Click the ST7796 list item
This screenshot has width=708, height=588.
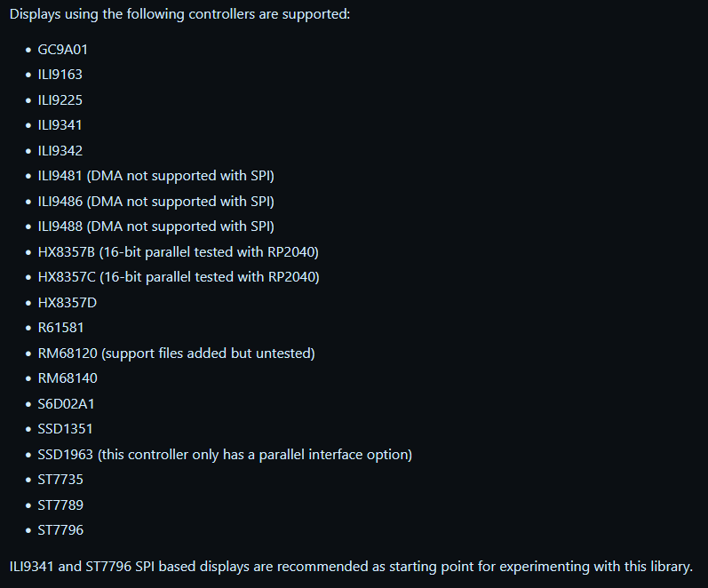(60, 529)
